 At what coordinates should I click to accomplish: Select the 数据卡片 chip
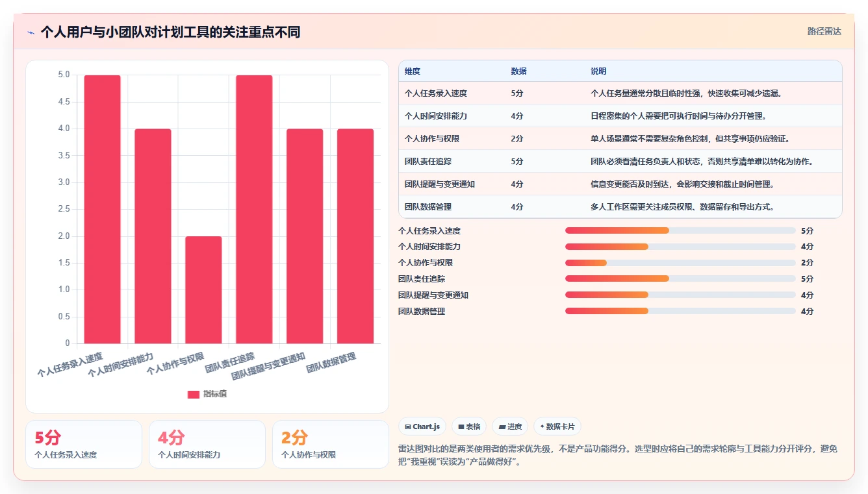click(557, 426)
